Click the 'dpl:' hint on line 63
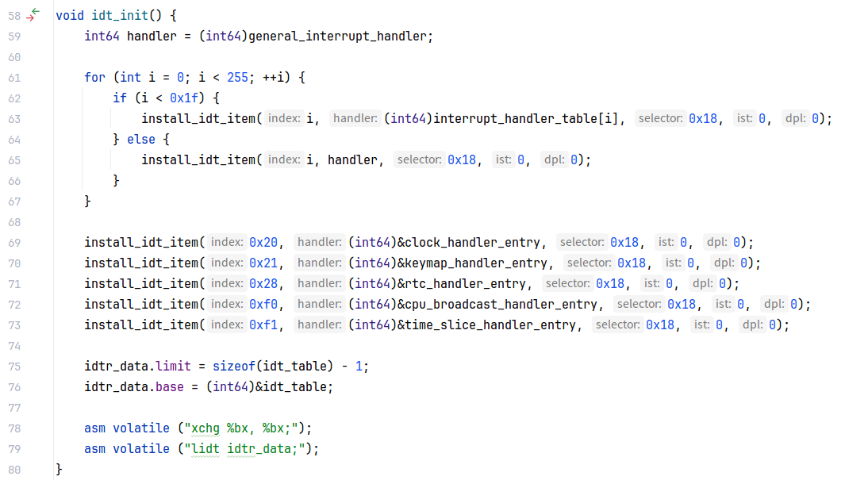Viewport: 868px width, 480px height. pyautogui.click(x=796, y=118)
